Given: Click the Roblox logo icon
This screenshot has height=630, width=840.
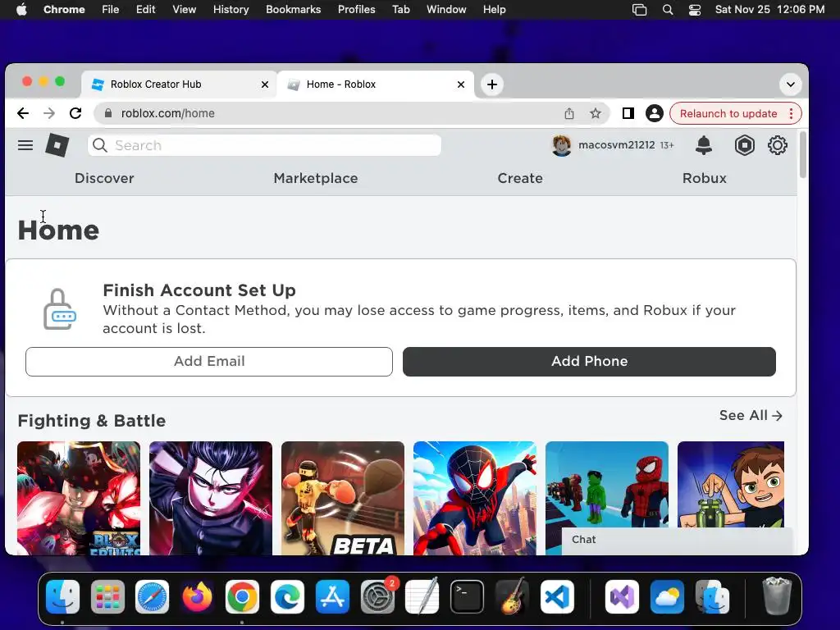Looking at the screenshot, I should pos(57,145).
